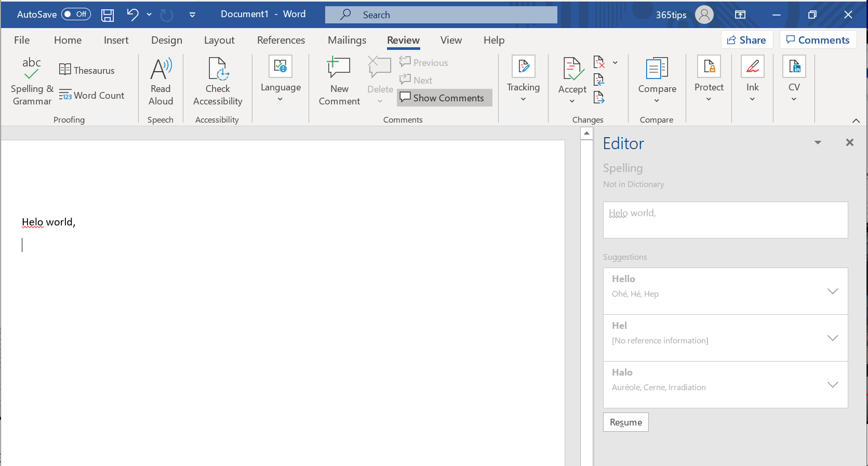Expand the Halo suggestion chevron

[832, 385]
